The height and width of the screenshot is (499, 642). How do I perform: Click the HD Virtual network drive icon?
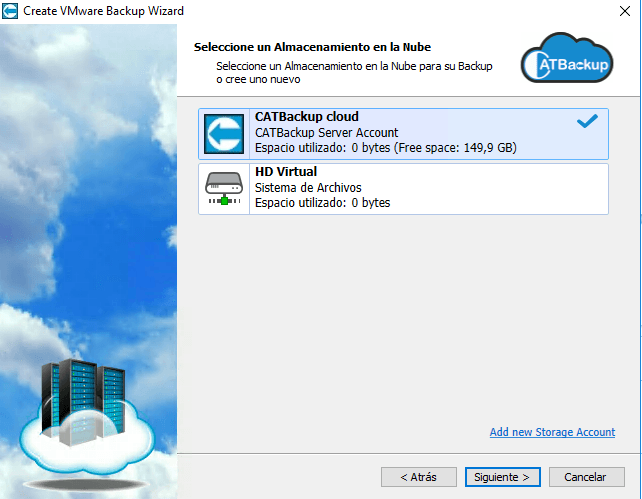tap(224, 188)
